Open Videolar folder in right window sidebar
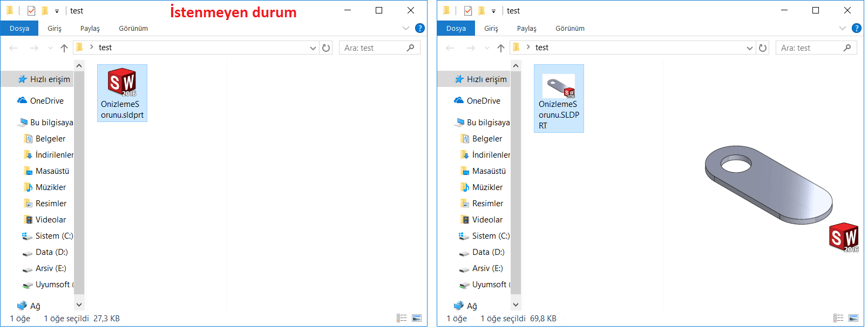The width and height of the screenshot is (868, 331). 482,220
